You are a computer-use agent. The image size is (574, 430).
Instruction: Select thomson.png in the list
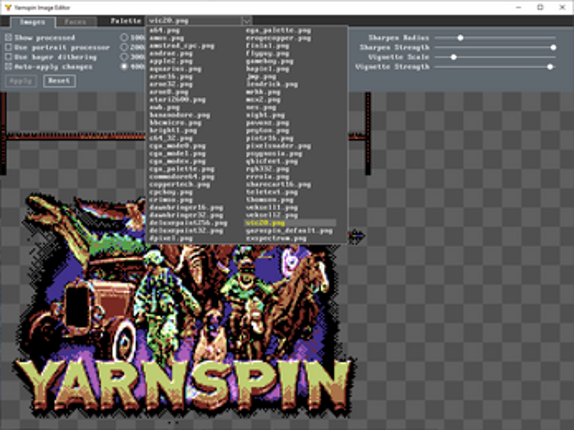269,199
